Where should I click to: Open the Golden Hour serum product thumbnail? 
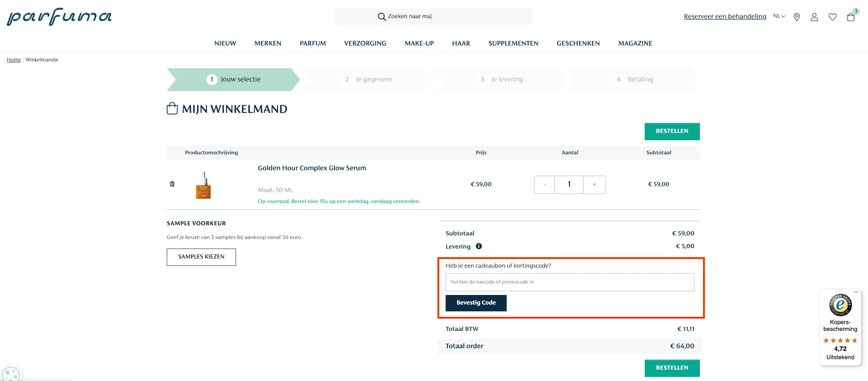click(203, 185)
